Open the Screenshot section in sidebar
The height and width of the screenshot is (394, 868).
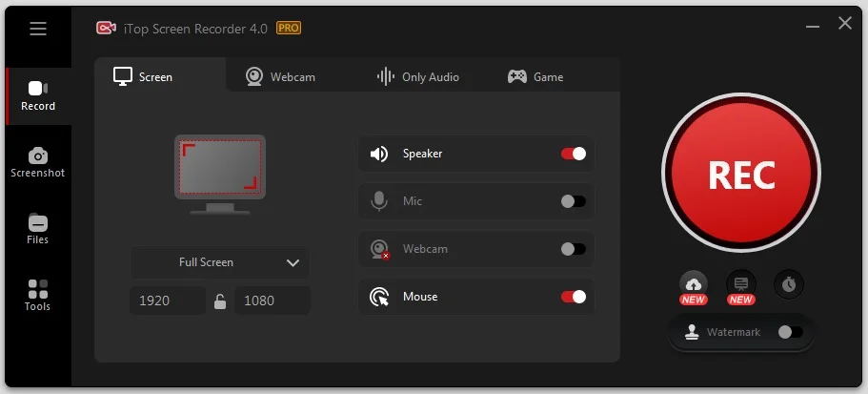tap(38, 162)
